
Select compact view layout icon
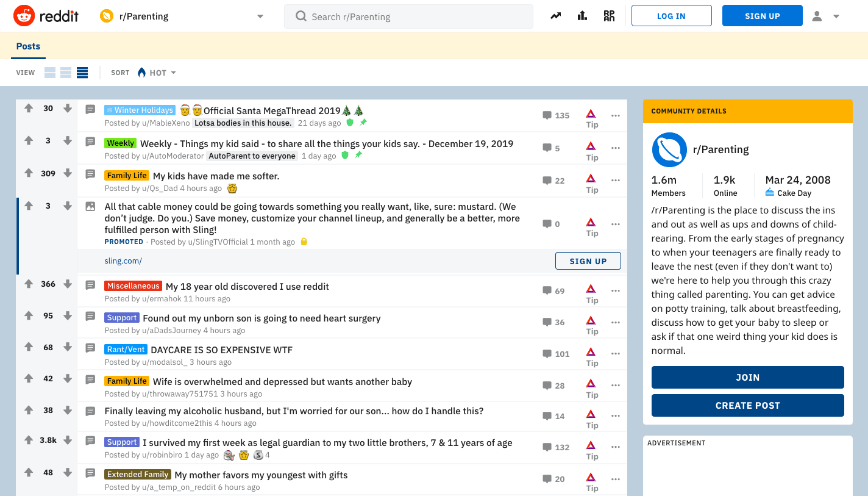(82, 73)
